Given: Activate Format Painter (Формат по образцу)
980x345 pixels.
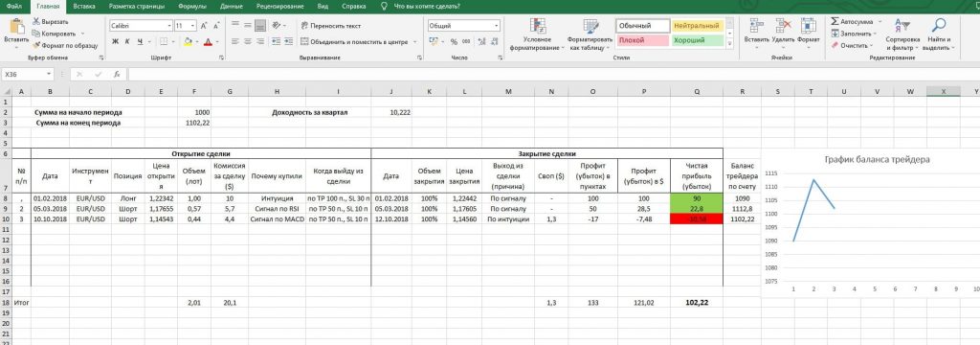Looking at the screenshot, I should click(x=66, y=46).
